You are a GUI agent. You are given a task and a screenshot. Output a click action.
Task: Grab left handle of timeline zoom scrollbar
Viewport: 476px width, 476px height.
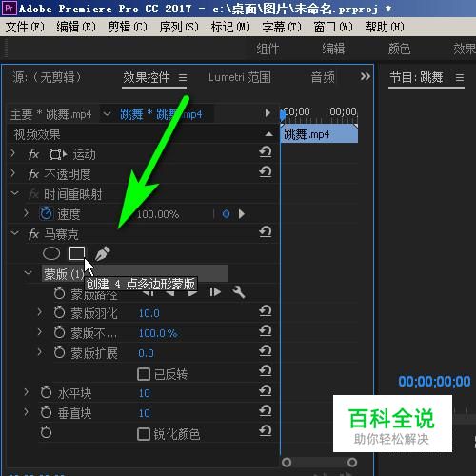pos(287,463)
